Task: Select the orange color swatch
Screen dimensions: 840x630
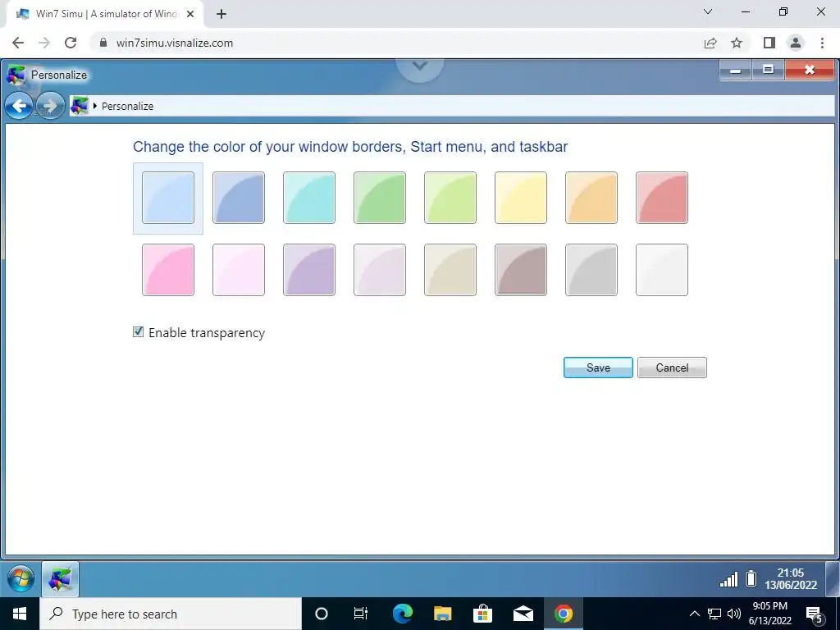Action: coord(591,198)
